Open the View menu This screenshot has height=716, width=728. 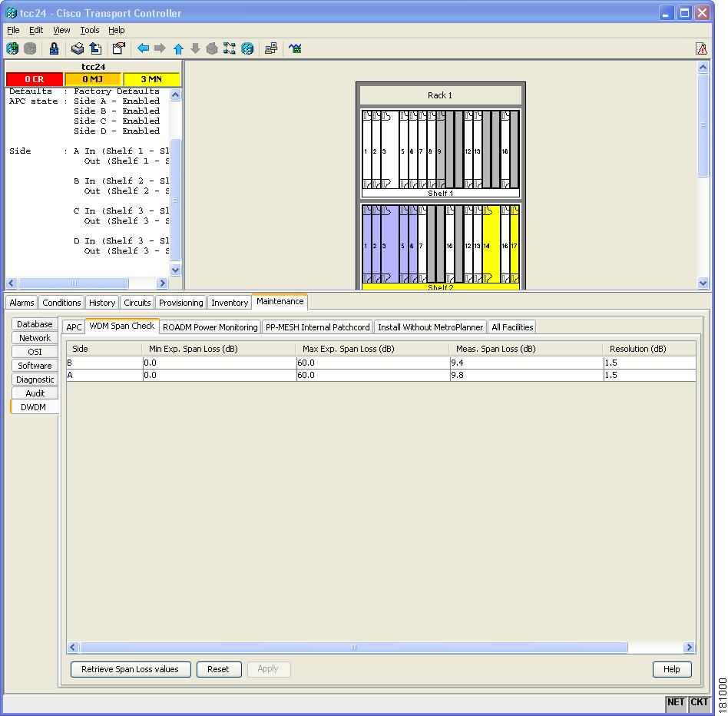pos(61,30)
